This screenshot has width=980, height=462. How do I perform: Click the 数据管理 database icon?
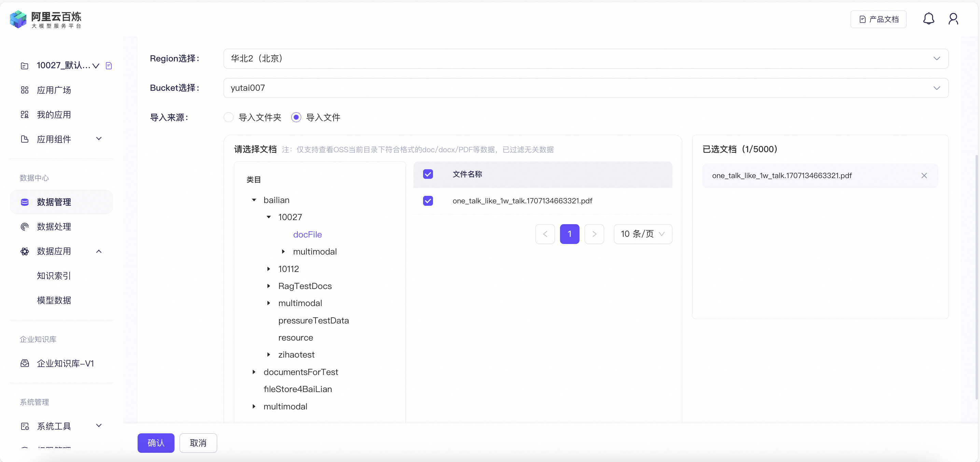pyautogui.click(x=24, y=202)
